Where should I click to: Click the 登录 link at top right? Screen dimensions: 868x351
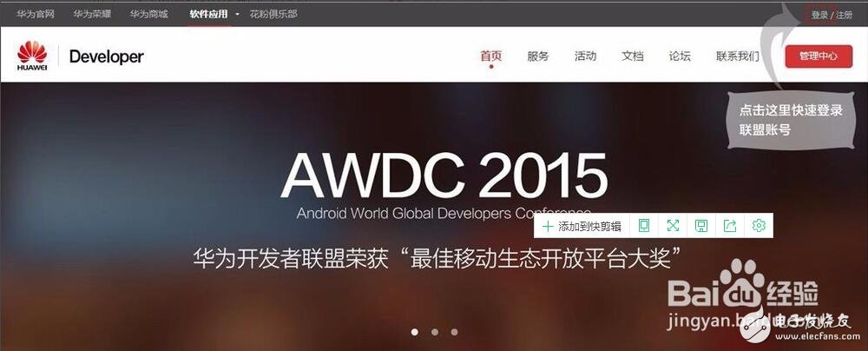[x=819, y=15]
